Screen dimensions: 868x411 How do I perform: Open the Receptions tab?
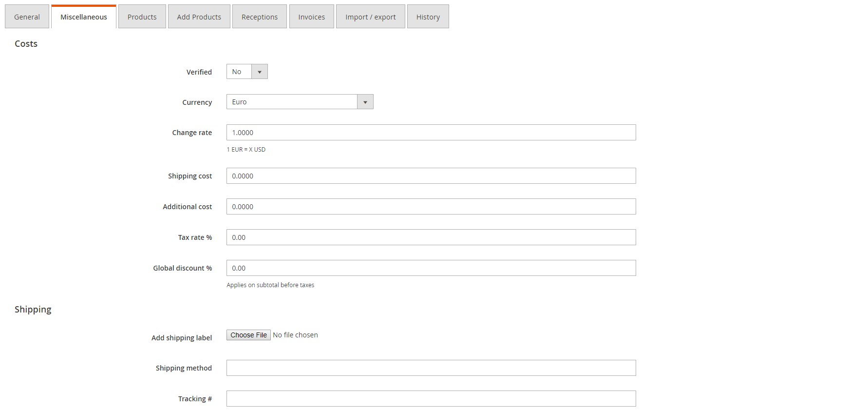click(260, 17)
